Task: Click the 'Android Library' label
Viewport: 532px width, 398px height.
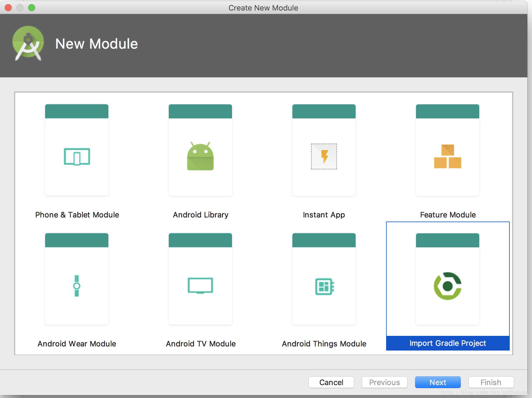Action: (x=201, y=215)
